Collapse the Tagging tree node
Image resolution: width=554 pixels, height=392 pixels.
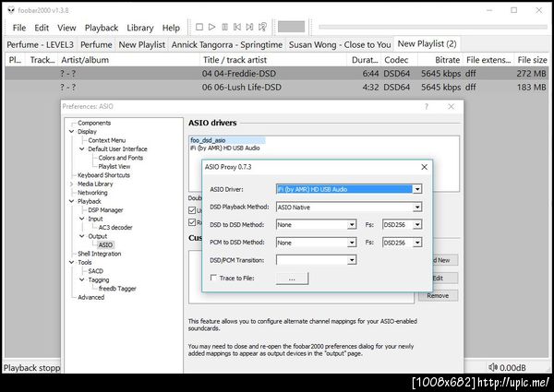(82, 279)
